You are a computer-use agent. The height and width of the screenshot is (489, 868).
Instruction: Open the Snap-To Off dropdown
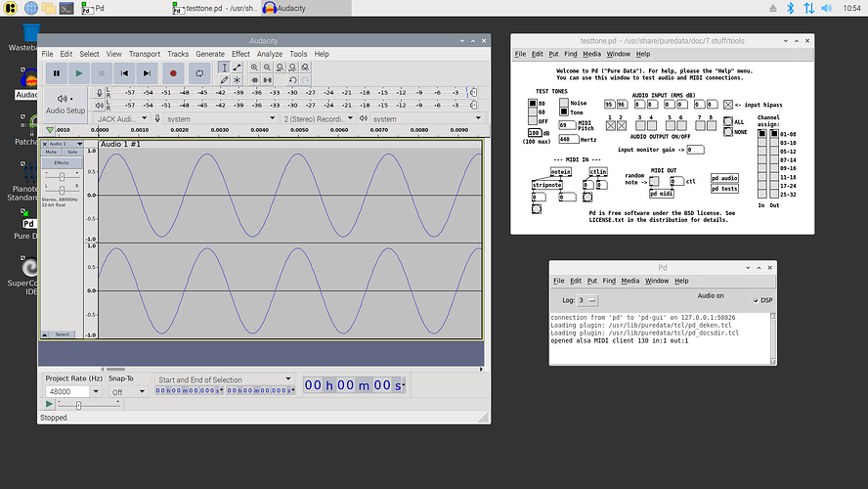(x=128, y=391)
